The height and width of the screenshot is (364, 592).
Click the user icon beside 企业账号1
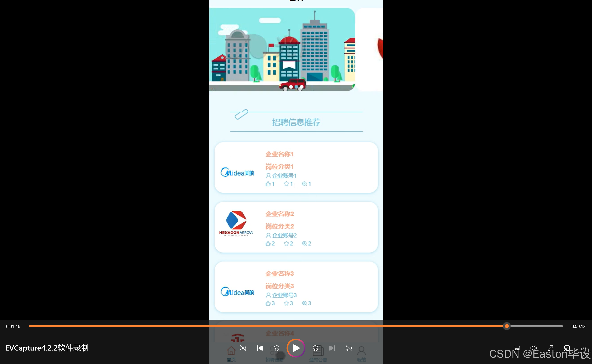[268, 176]
